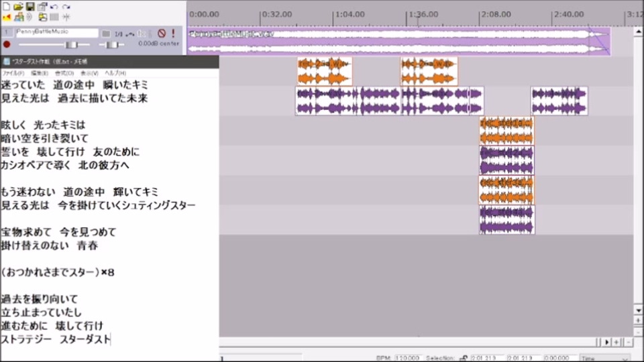Click the track folder icon
Viewport: 644px width, 362px height.
point(106,34)
